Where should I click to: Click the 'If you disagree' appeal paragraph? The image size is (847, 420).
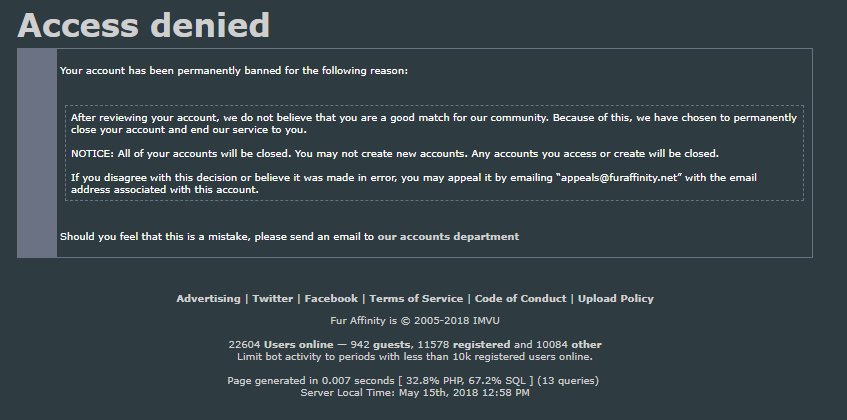[x=414, y=184]
